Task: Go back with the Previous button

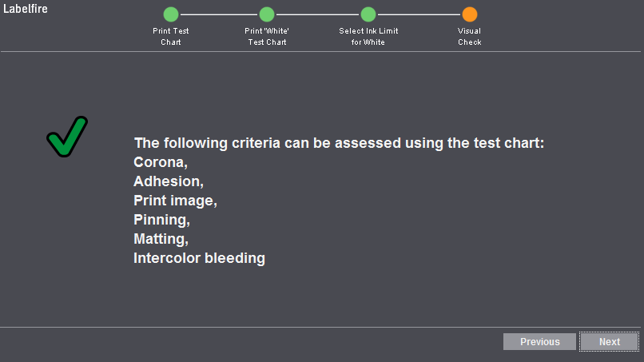Action: (539, 341)
